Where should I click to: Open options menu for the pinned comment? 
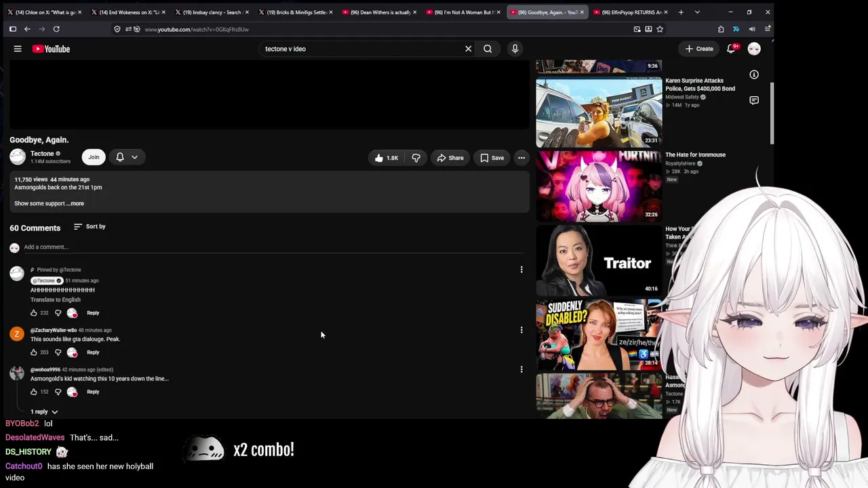click(x=521, y=270)
